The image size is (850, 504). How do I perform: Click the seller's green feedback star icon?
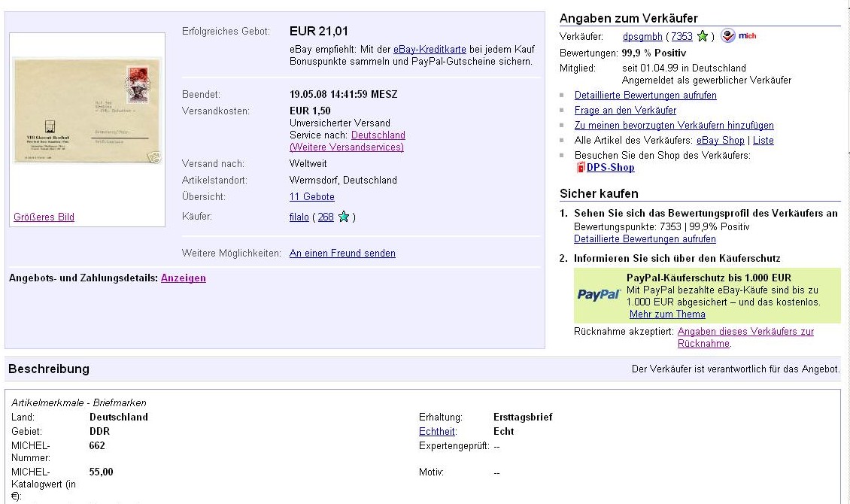pyautogui.click(x=703, y=36)
